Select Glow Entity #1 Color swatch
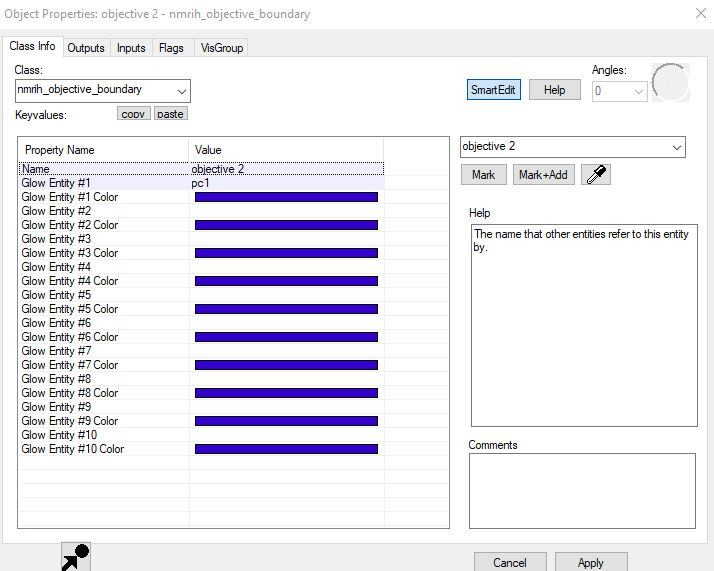 [286, 197]
